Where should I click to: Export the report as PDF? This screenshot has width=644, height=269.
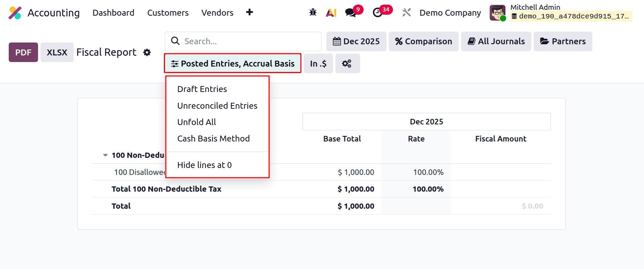point(23,52)
